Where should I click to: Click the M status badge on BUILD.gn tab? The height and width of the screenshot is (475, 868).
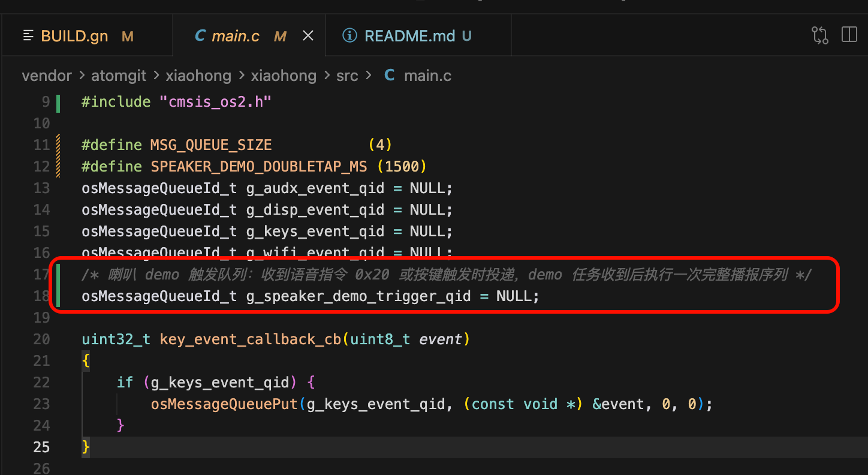click(127, 37)
